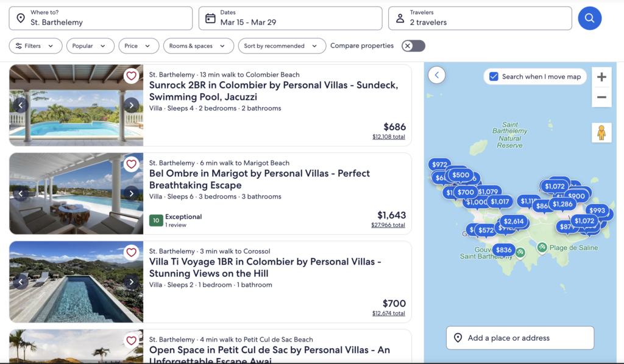Click the $686 nightly price

point(394,127)
